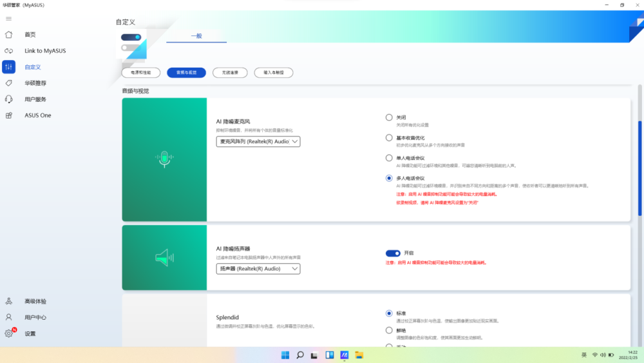Open 设置 gear icon with notification badge
The image size is (644, 363).
(8, 333)
